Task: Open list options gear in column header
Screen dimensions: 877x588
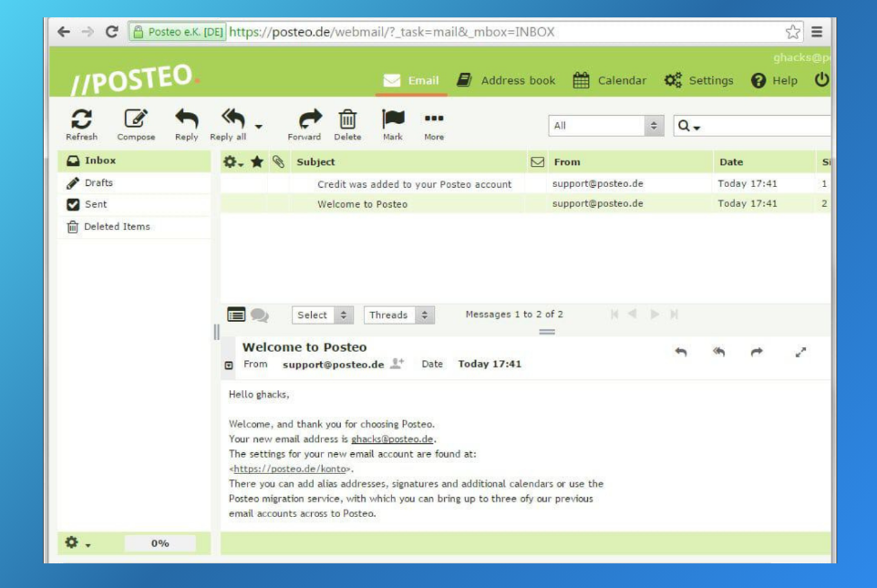Action: pos(232,161)
